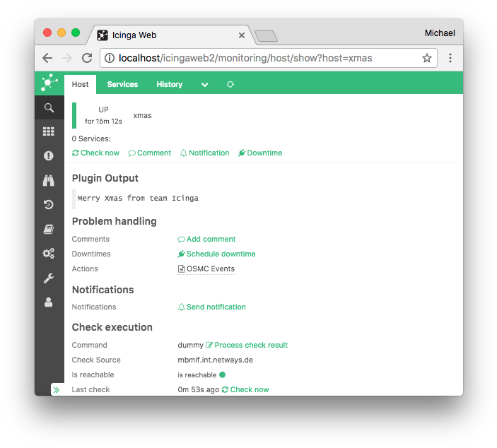Image resolution: width=497 pixels, height=448 pixels.
Task: Expand the collapsed sidebar with the double chevron
Action: click(57, 389)
